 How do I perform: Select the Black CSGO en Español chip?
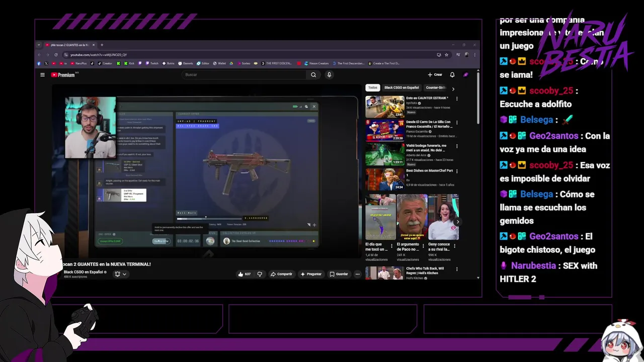pyautogui.click(x=401, y=87)
